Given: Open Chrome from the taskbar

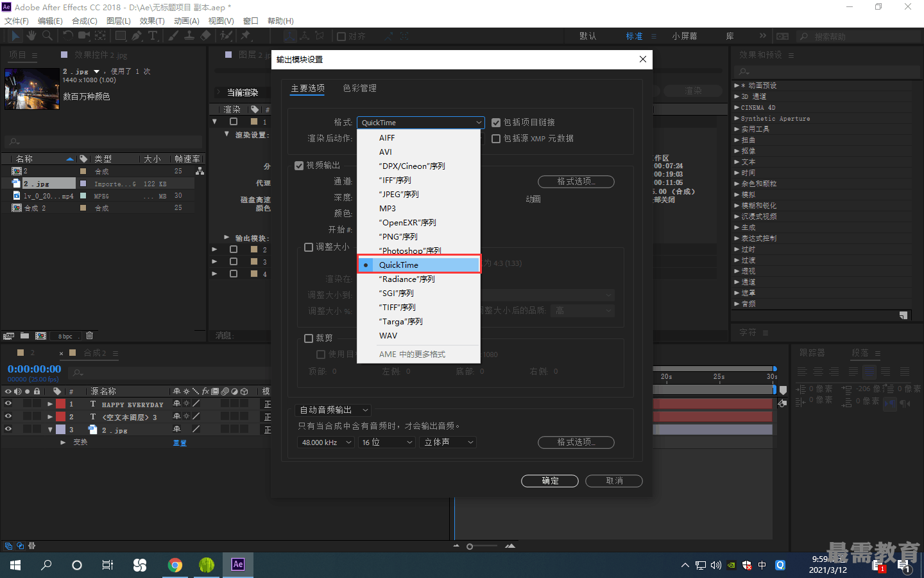Looking at the screenshot, I should coord(175,565).
